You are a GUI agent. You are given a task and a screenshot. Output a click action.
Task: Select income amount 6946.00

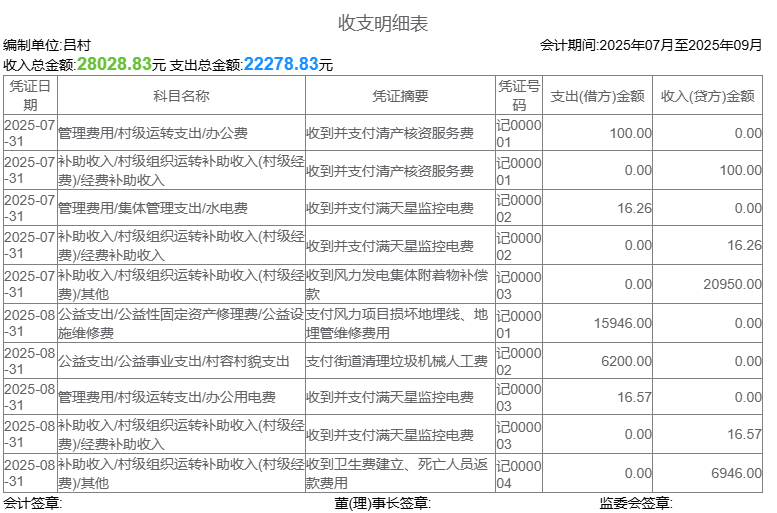pos(736,473)
